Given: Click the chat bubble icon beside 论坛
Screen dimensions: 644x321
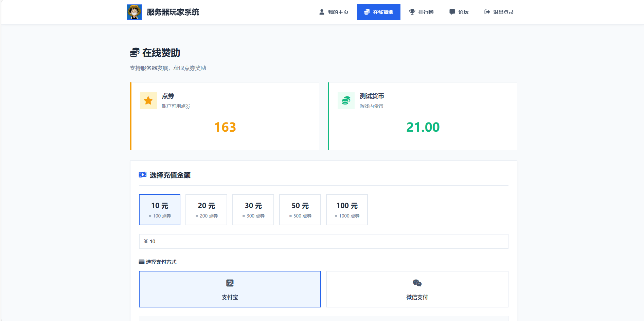Looking at the screenshot, I should point(452,12).
